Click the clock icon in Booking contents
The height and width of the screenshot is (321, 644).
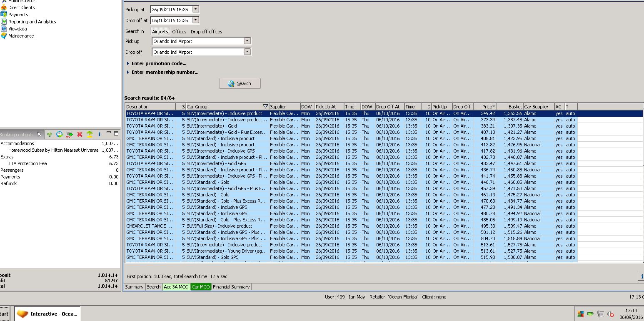pos(60,134)
